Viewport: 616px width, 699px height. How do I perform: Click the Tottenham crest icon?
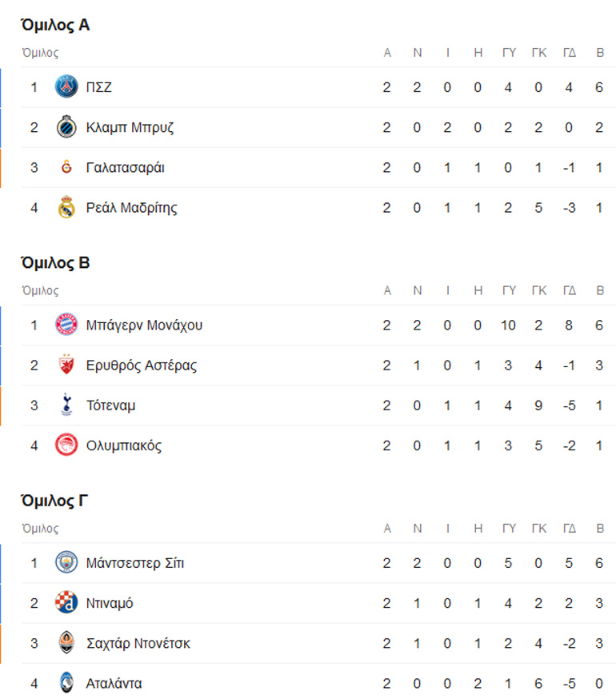(66, 405)
